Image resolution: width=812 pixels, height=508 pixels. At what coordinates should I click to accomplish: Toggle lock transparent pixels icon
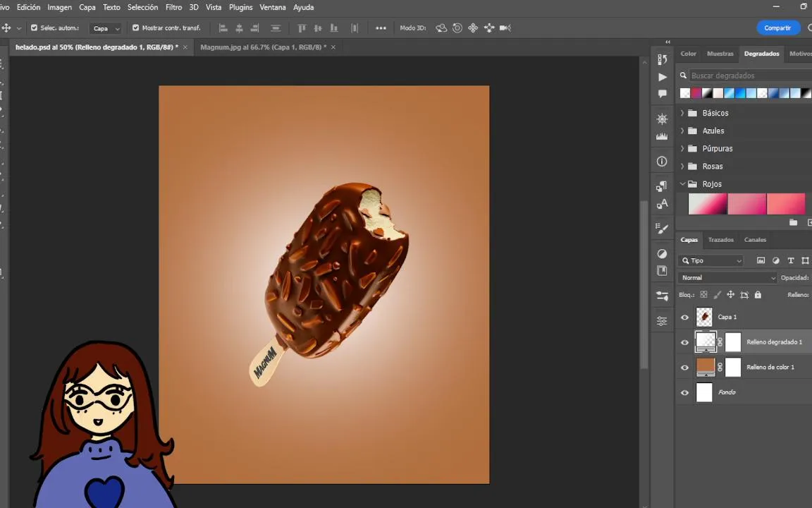coord(703,294)
